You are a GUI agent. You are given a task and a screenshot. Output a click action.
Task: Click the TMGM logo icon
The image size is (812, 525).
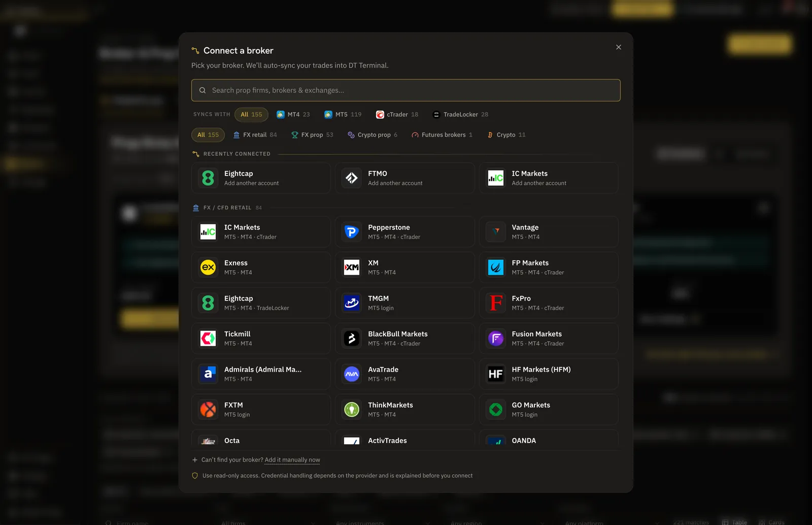tap(352, 303)
